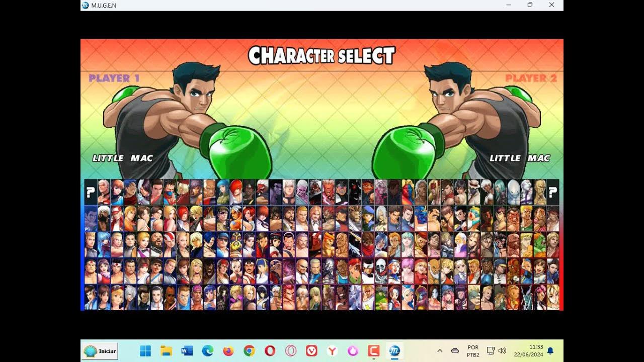The width and height of the screenshot is (644, 362).
Task: Open the Start menu via Iniciar
Action: [x=99, y=351]
